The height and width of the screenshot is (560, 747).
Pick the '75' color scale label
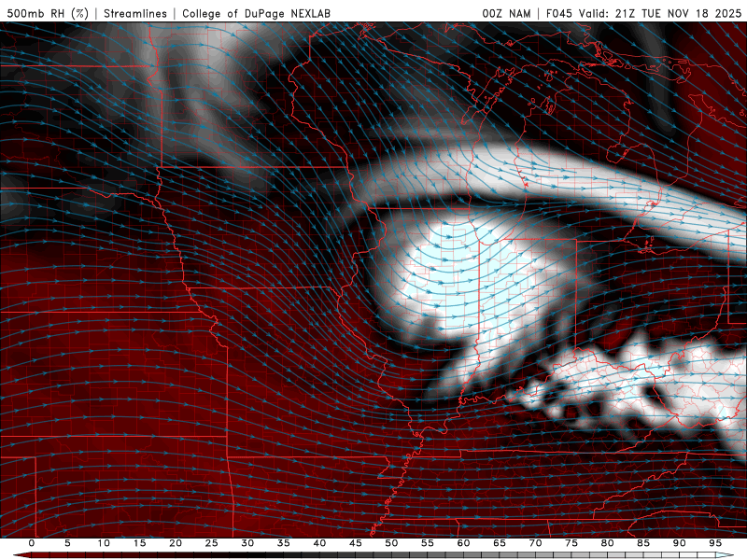571,543
